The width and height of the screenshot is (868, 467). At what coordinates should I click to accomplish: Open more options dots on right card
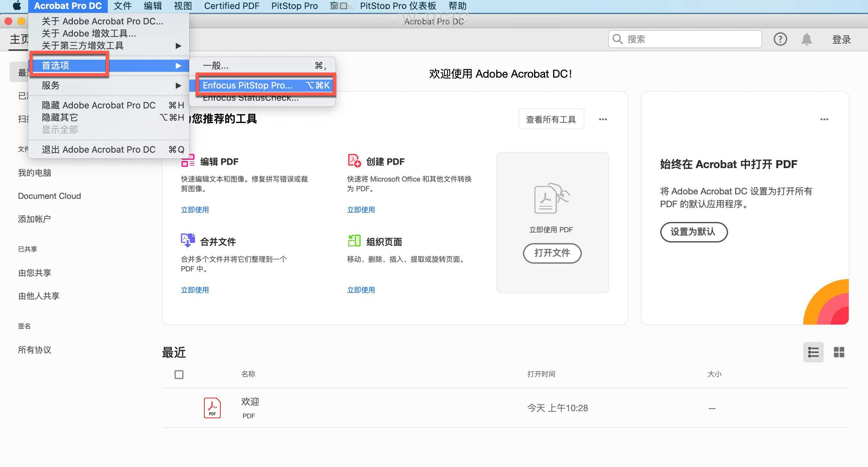[x=824, y=119]
